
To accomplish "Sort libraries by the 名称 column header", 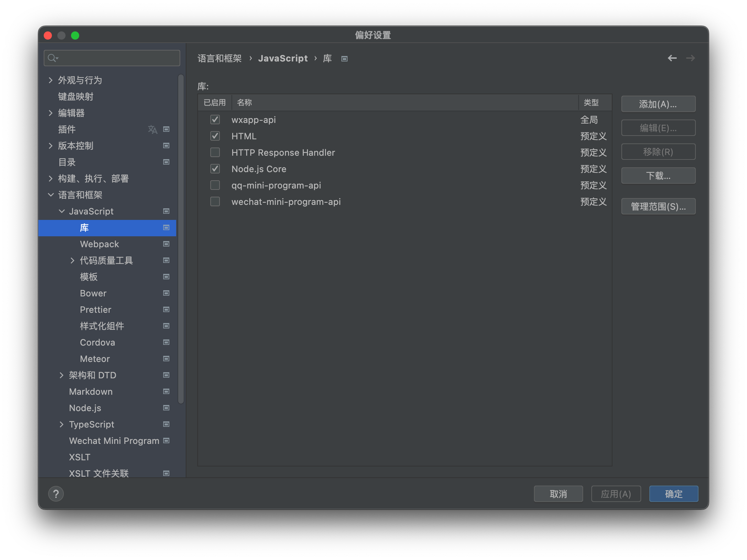I will 405,102.
